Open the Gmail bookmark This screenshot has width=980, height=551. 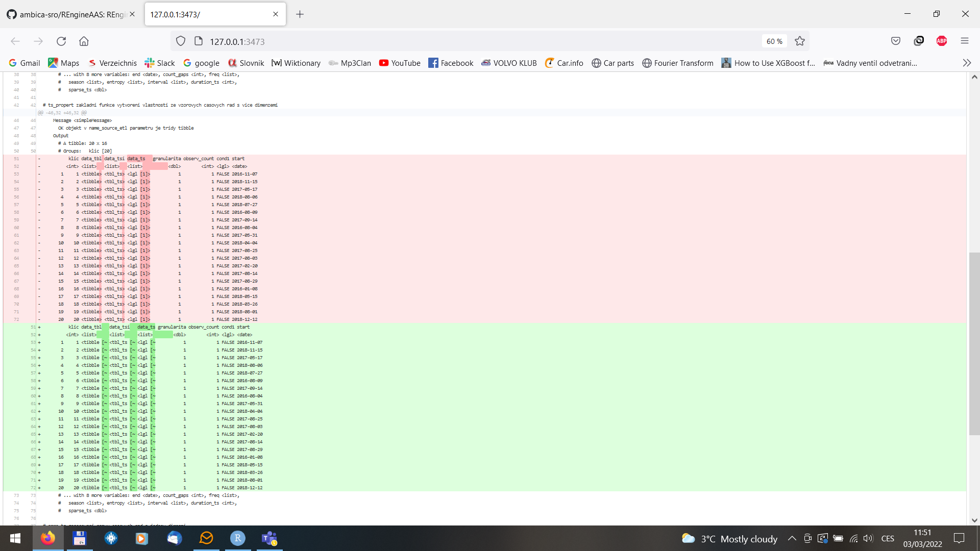24,63
